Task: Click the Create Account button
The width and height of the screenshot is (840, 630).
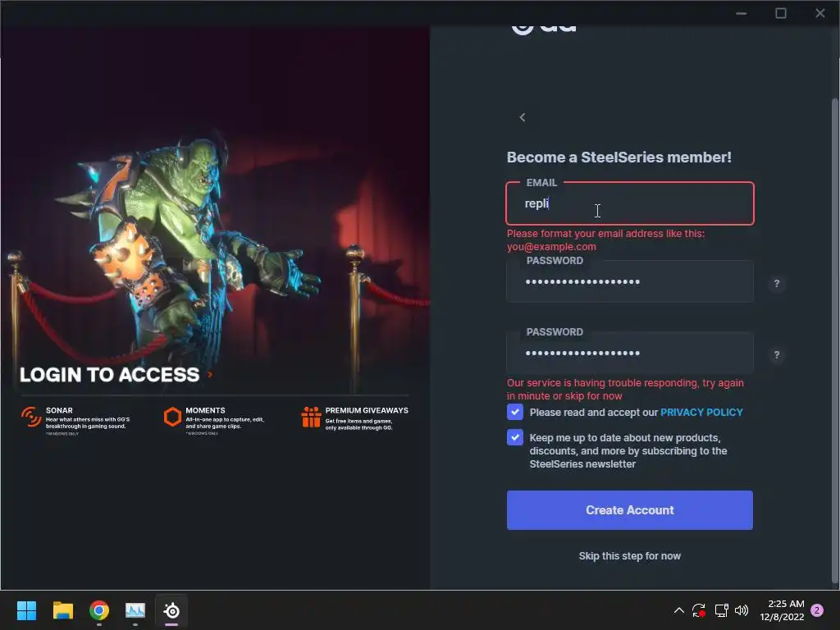Action: point(629,510)
